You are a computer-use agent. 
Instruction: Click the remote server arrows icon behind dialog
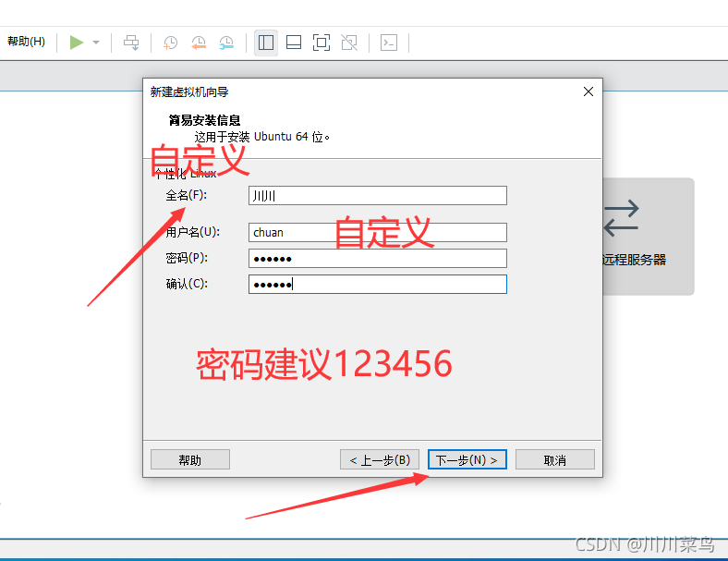(621, 218)
